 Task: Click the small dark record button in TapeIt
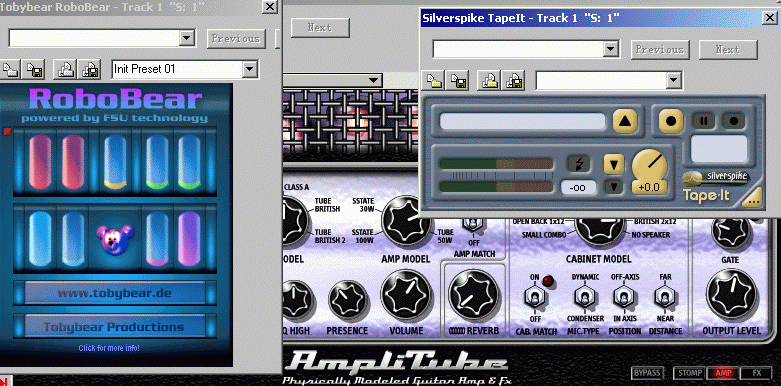733,121
